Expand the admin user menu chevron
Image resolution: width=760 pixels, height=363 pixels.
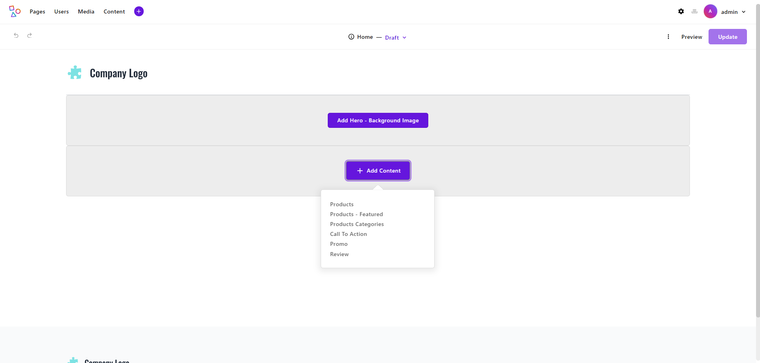click(744, 12)
